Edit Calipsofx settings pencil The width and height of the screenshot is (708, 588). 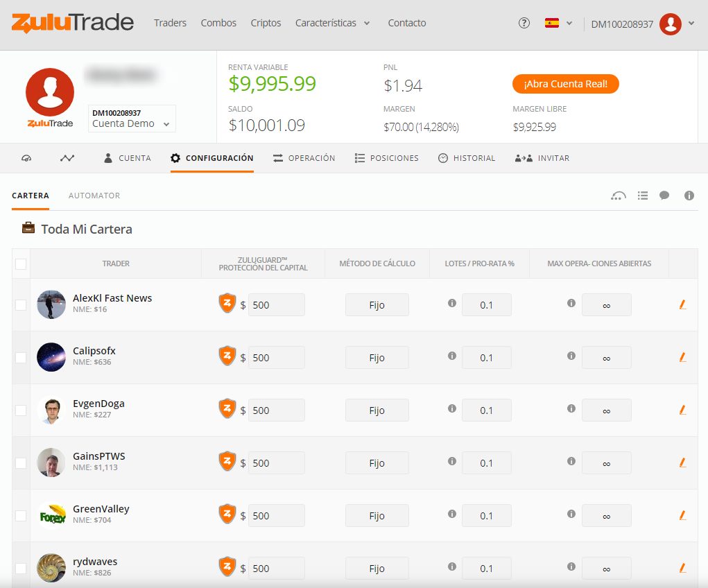[x=683, y=358]
